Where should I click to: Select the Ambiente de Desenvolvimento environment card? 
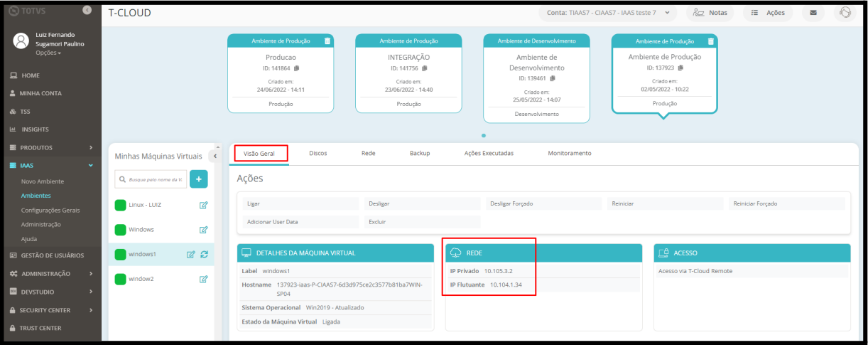(536, 78)
